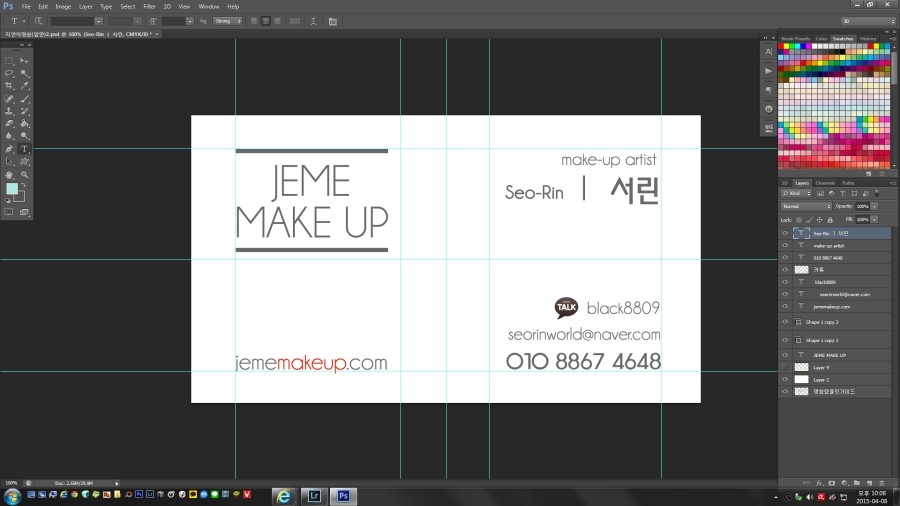Viewport: 900px width, 506px height.
Task: Select the Custom Shape tool
Action: [x=24, y=162]
